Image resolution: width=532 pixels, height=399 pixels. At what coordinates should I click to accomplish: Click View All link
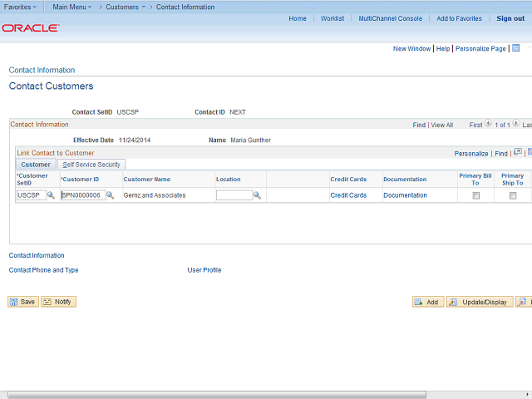coord(441,125)
